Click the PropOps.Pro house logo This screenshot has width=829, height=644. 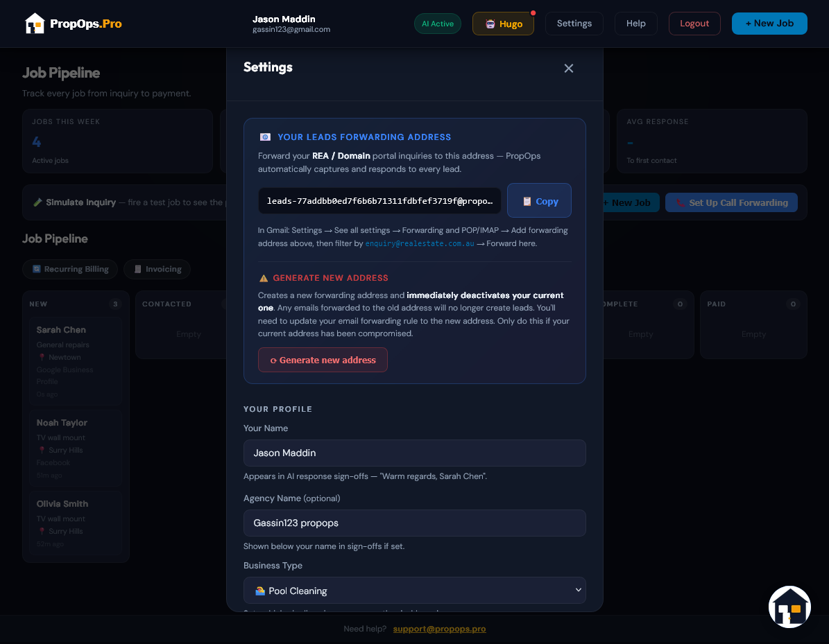(x=35, y=24)
